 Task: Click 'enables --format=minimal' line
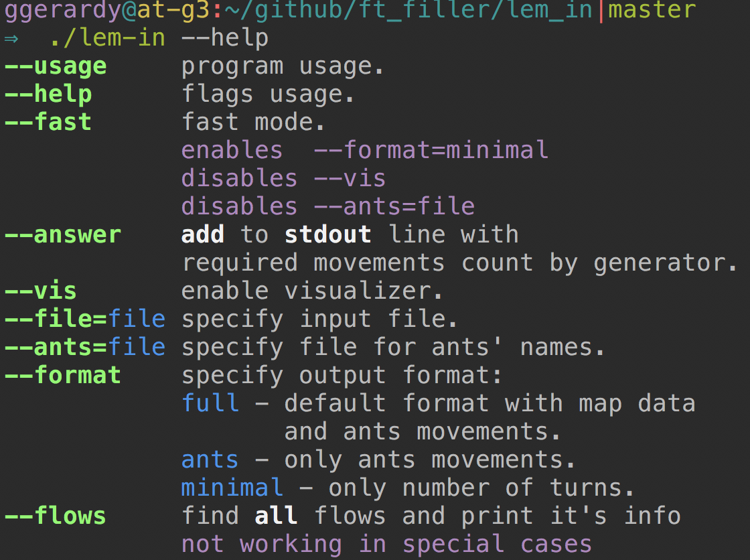[364, 150]
